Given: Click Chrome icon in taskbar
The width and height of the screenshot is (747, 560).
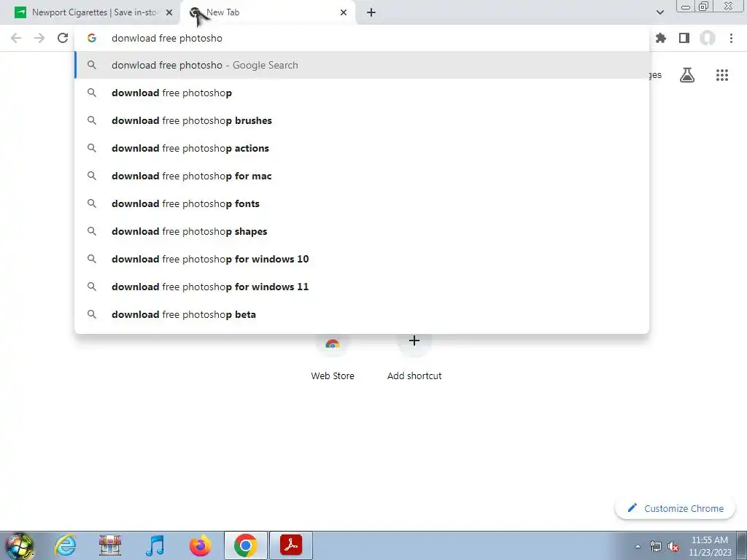Looking at the screenshot, I should click(245, 545).
